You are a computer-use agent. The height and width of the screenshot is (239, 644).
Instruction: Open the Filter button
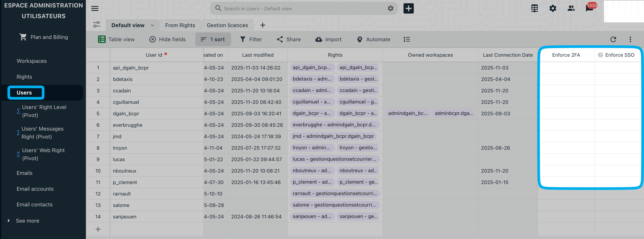pyautogui.click(x=251, y=39)
